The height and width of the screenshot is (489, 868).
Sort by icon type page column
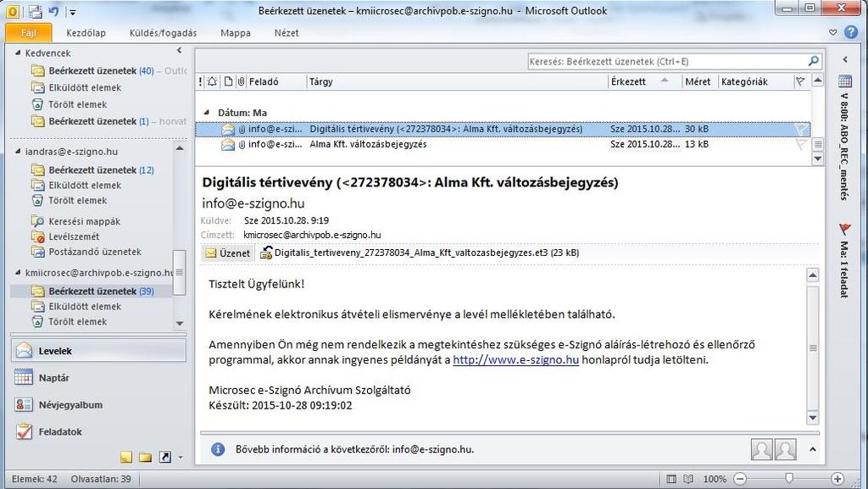228,81
